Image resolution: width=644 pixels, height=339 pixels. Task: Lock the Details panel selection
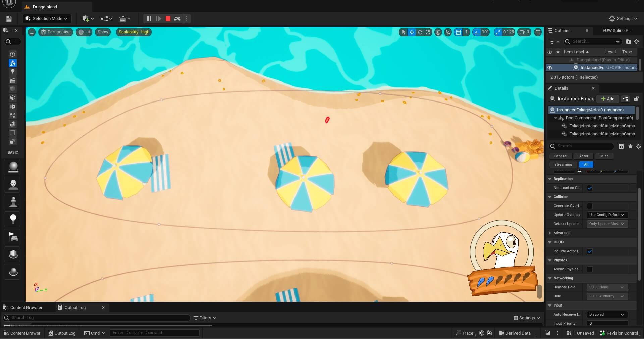tap(636, 99)
